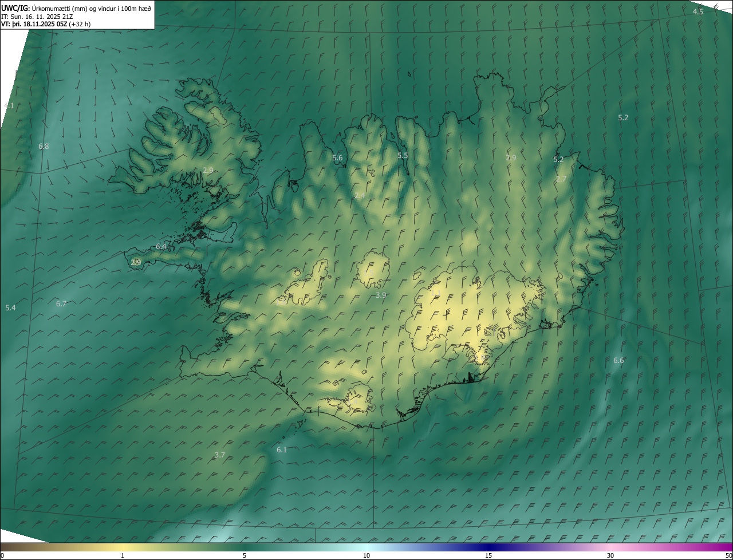This screenshot has width=733, height=560.
Task: Click the title text "Úrkomumætti (mm) og vindur í 100m hæð"
Action: point(92,8)
